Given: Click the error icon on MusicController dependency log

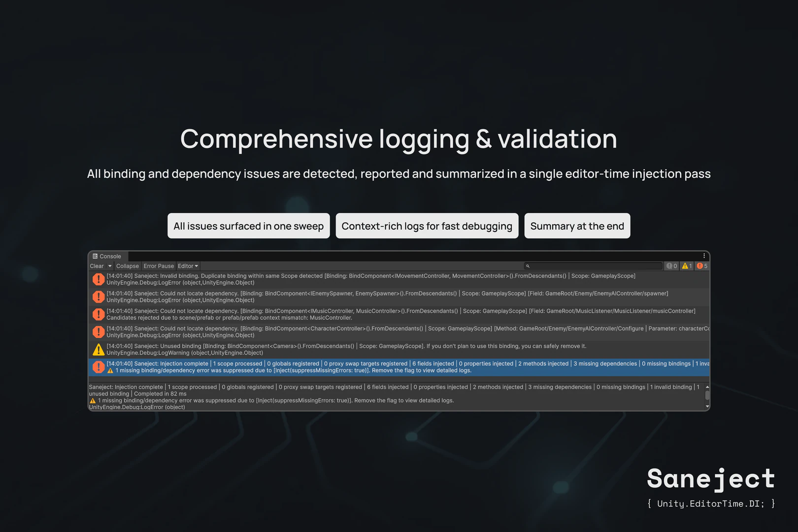Looking at the screenshot, I should pyautogui.click(x=98, y=314).
